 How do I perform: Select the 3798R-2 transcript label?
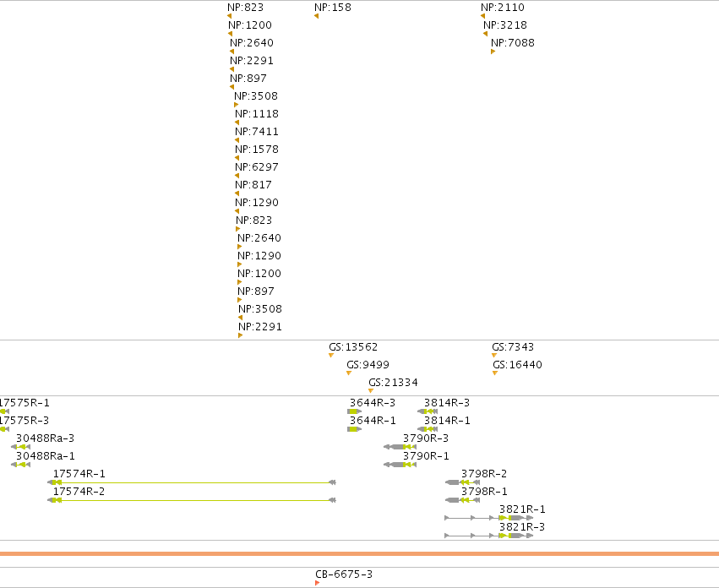point(484,474)
